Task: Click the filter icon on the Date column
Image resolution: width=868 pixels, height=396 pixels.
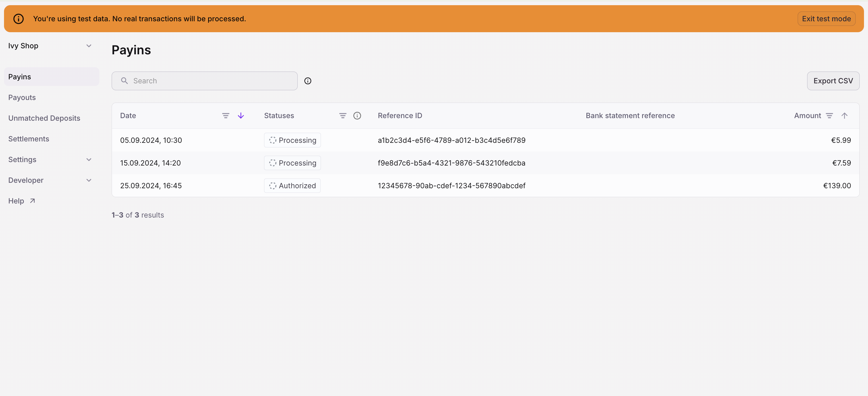Action: pos(225,115)
